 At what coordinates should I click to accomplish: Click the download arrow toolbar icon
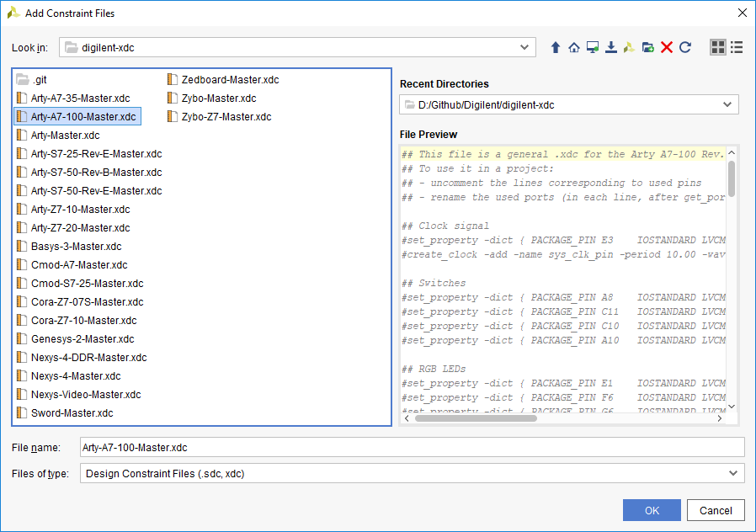[x=611, y=47]
